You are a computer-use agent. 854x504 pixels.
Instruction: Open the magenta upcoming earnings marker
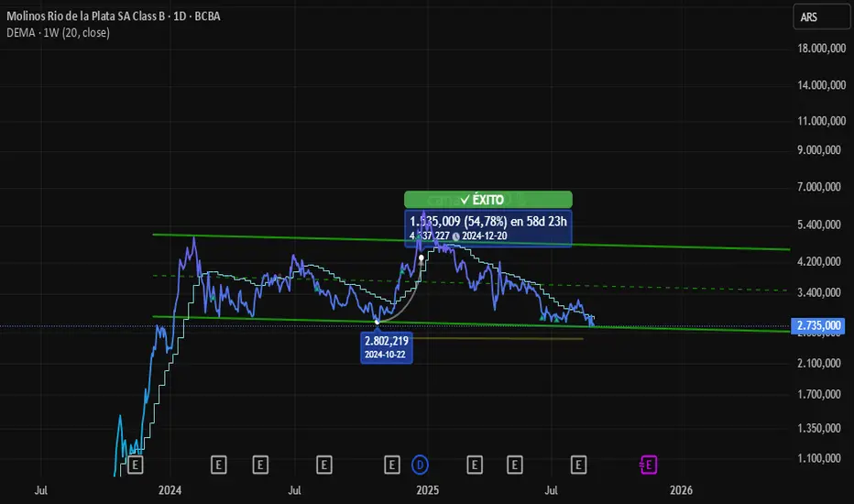pos(648,465)
